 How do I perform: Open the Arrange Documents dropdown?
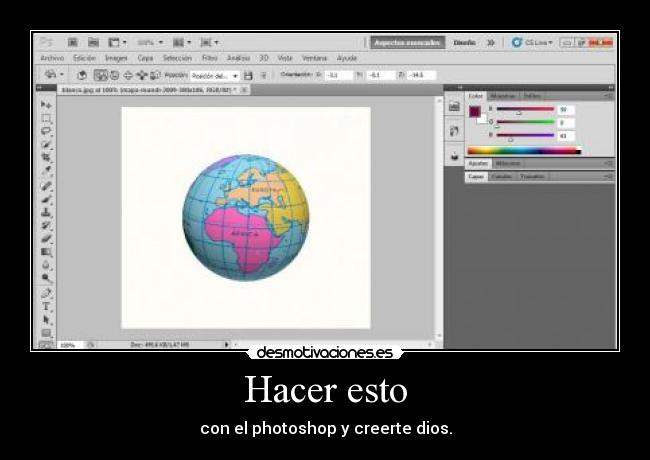pyautogui.click(x=182, y=42)
